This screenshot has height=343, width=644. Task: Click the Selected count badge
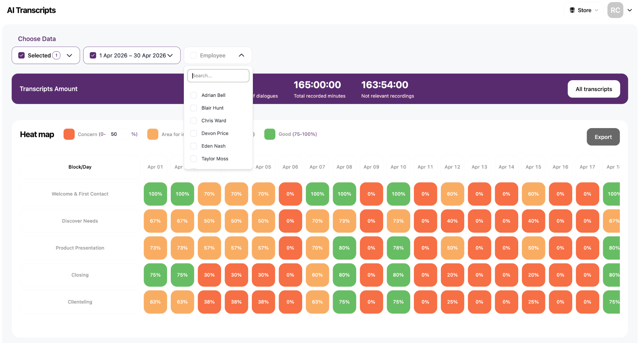click(56, 55)
